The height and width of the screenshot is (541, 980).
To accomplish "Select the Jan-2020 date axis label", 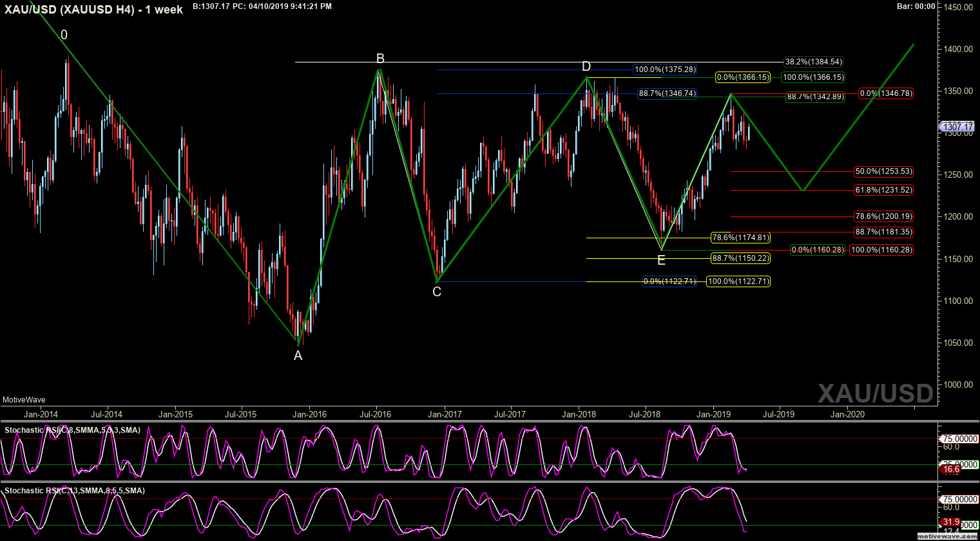I will pyautogui.click(x=847, y=414).
